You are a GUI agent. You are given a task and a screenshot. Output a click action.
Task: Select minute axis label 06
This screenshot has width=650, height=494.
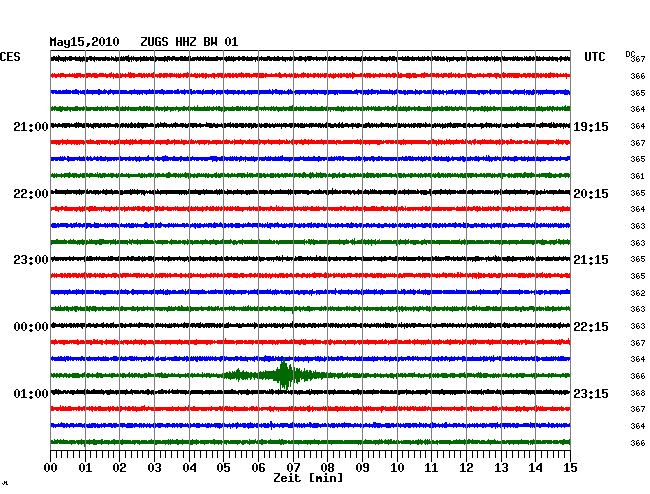point(258,468)
